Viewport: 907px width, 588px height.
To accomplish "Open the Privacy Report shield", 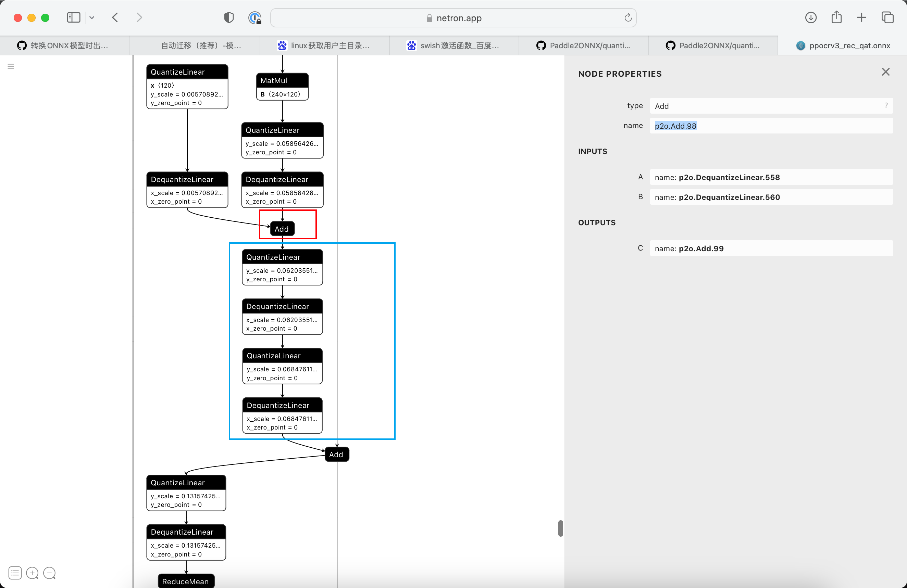I will point(228,17).
